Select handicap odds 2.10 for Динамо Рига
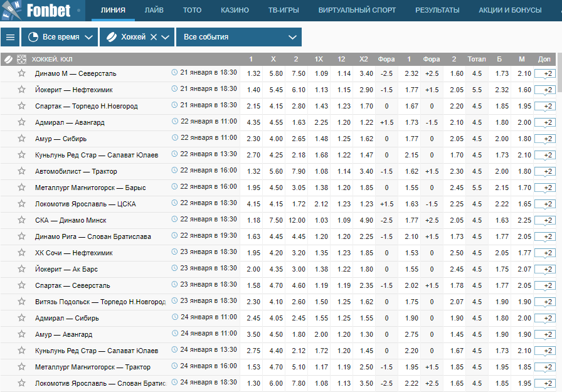 [x=411, y=236]
